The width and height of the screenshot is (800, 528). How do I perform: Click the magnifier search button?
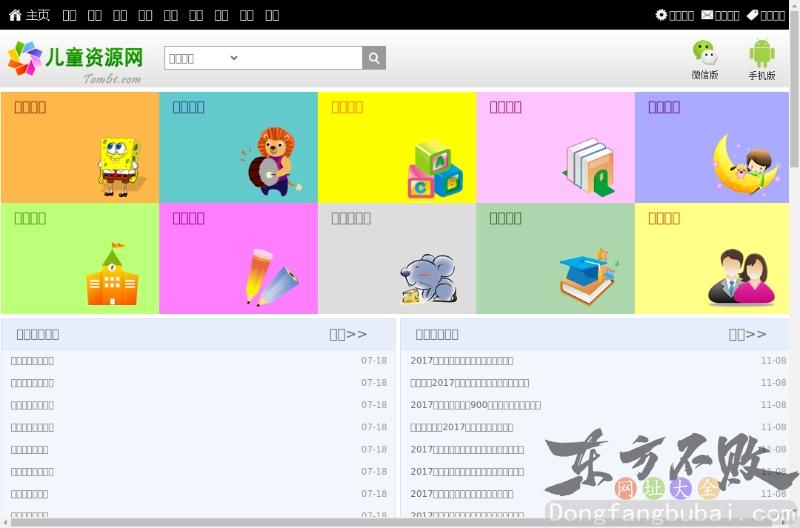pyautogui.click(x=374, y=58)
